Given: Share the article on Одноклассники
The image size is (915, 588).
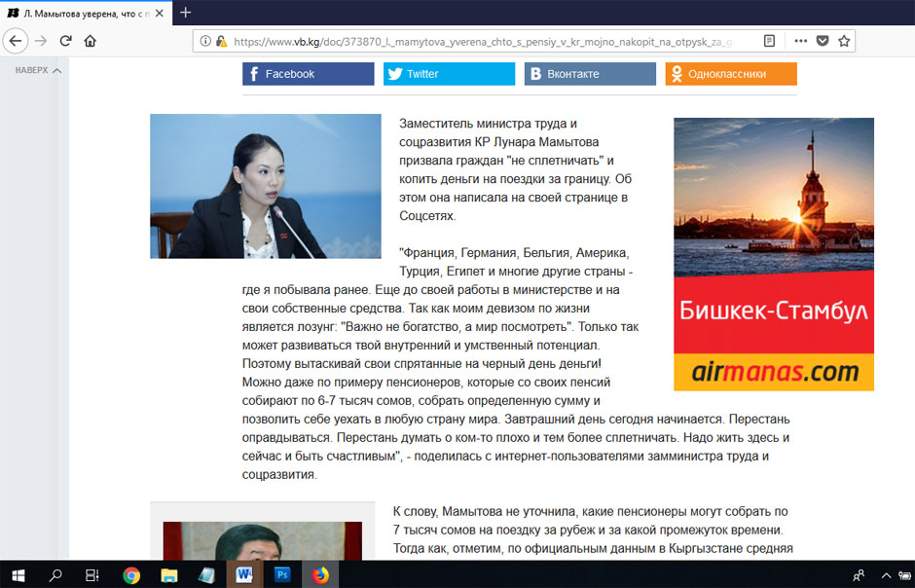Looking at the screenshot, I should [730, 74].
